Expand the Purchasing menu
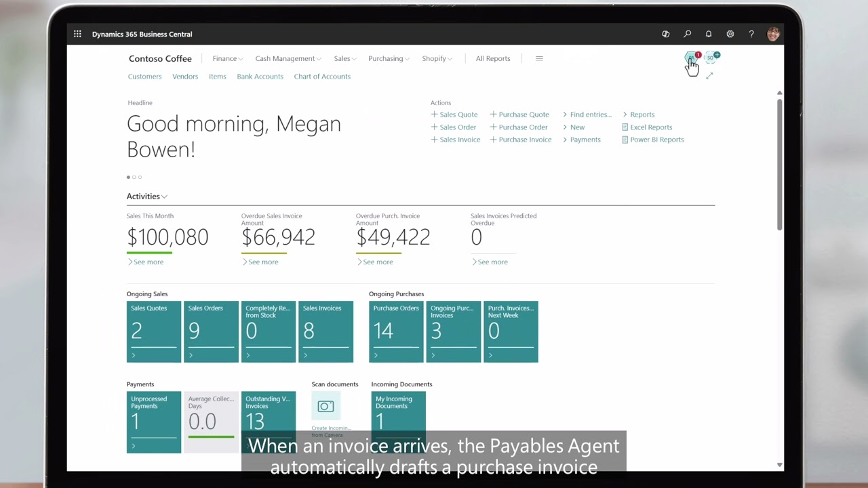Image resolution: width=868 pixels, height=488 pixels. (389, 58)
